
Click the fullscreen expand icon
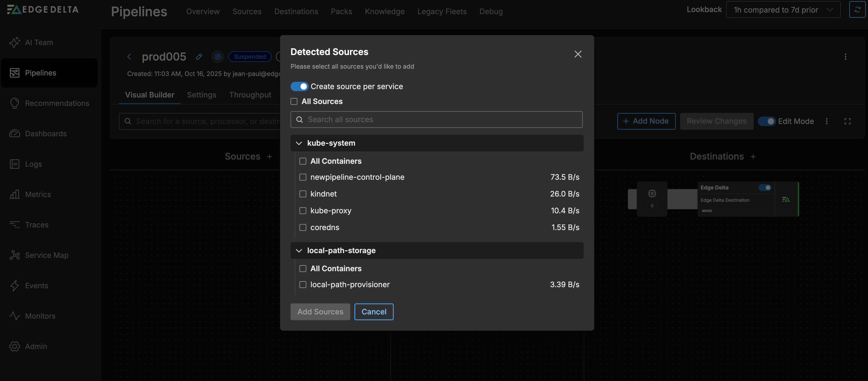847,121
